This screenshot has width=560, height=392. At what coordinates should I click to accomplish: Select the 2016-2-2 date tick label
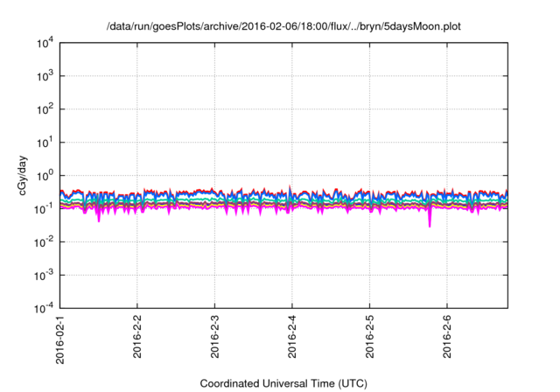[x=137, y=336]
